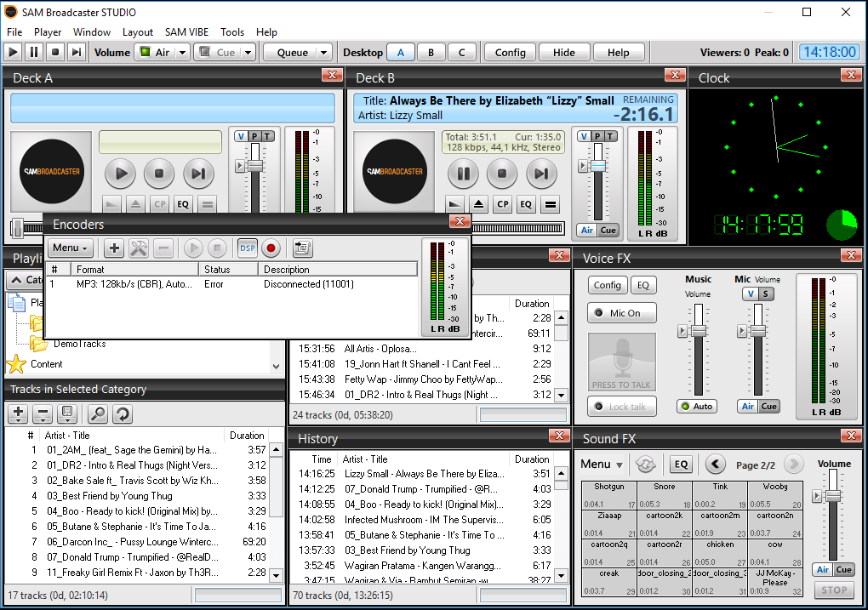The width and height of the screenshot is (868, 610).
Task: Toggle Lock talk in Voice FX
Action: pos(622,406)
